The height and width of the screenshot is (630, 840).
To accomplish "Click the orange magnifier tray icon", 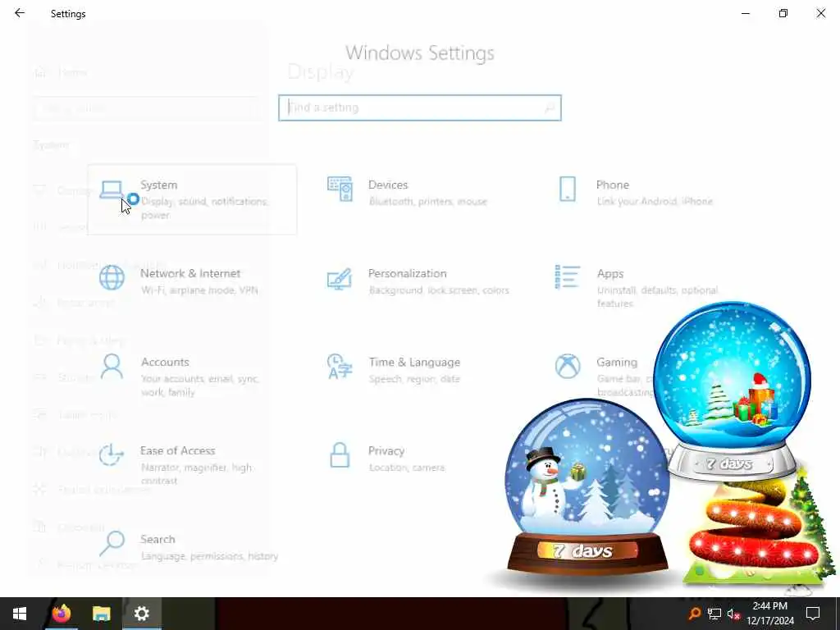I will tap(694, 614).
